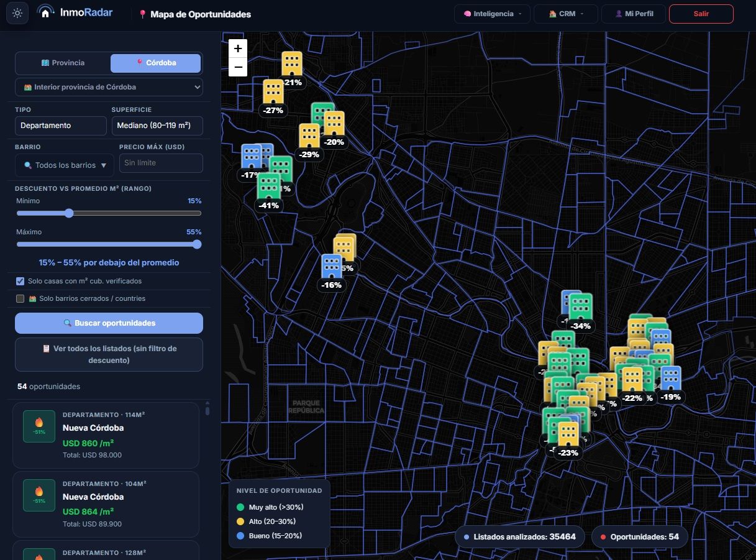
Task: Toggle the light/dark theme sun icon
Action: coord(17,13)
